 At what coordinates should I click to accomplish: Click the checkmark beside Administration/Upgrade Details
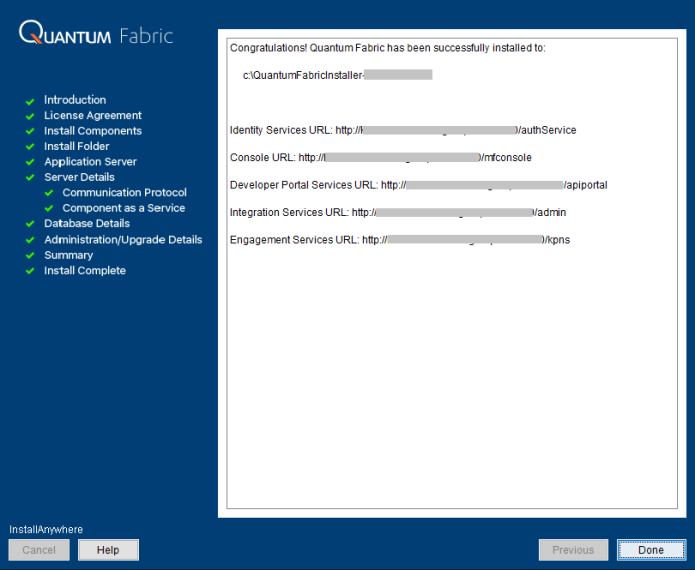coord(30,240)
